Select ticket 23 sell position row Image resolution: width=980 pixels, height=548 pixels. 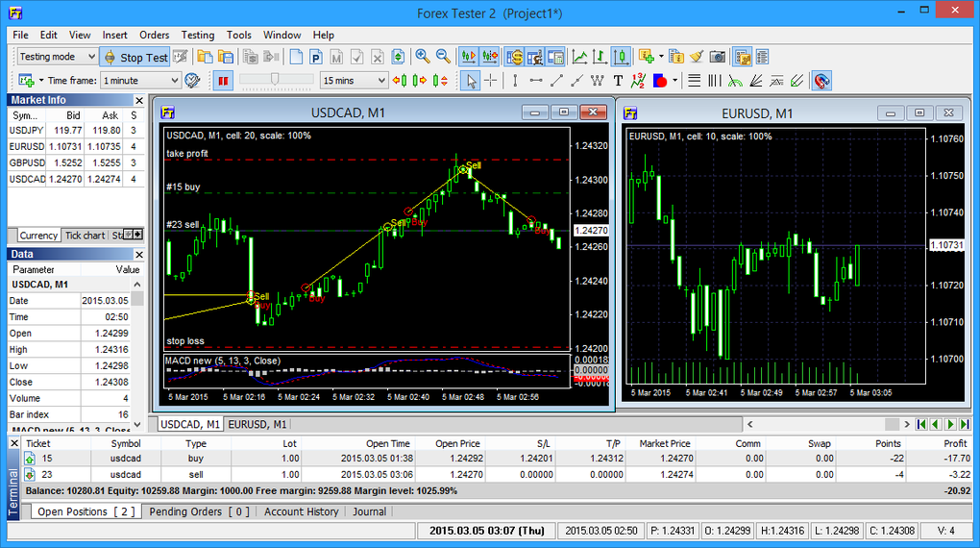pyautogui.click(x=497, y=475)
